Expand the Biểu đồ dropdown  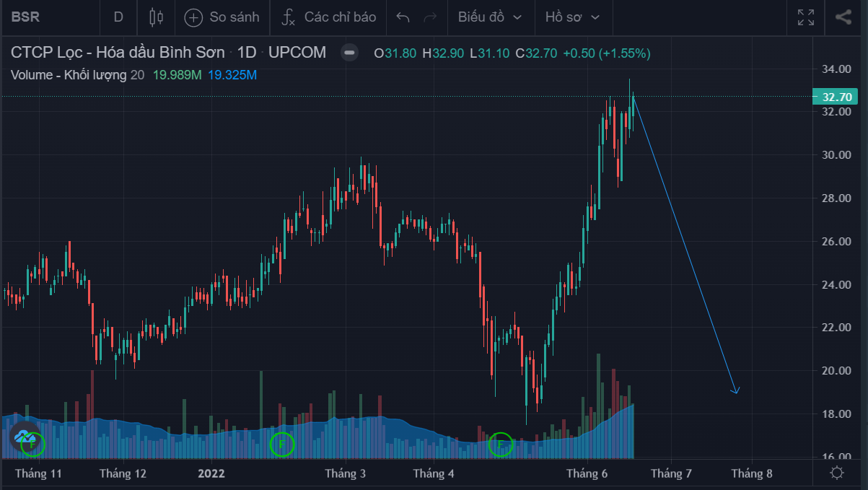coord(489,17)
